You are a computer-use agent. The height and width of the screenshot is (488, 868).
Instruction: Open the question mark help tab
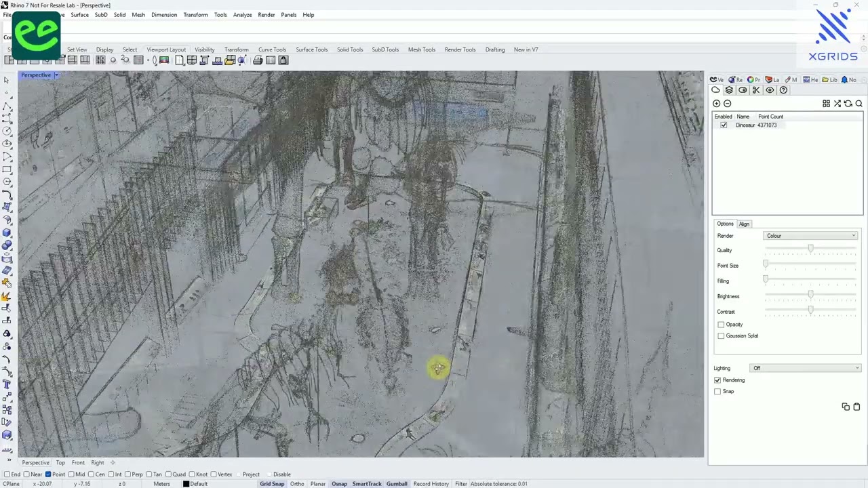pos(783,90)
